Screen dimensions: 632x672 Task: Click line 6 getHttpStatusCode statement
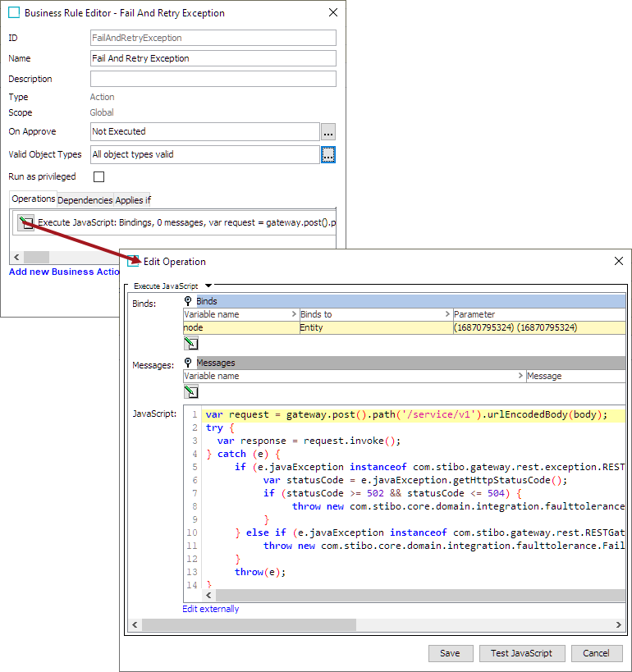click(415, 480)
